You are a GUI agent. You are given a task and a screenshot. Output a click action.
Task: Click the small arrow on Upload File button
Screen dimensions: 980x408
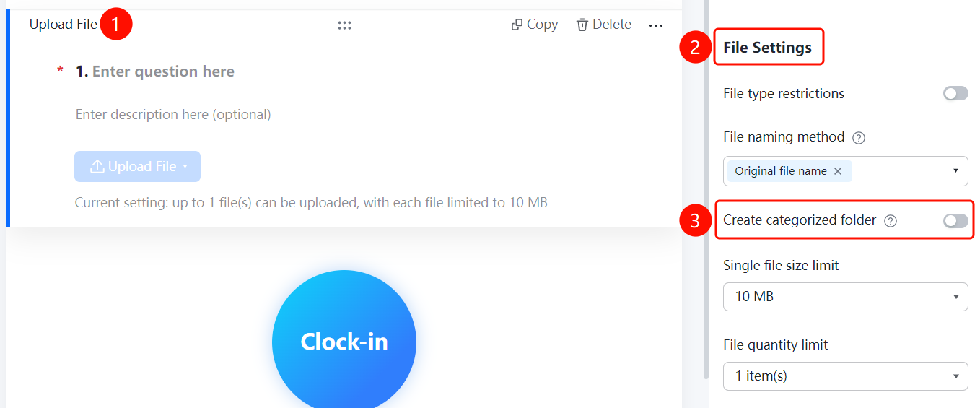tap(185, 167)
